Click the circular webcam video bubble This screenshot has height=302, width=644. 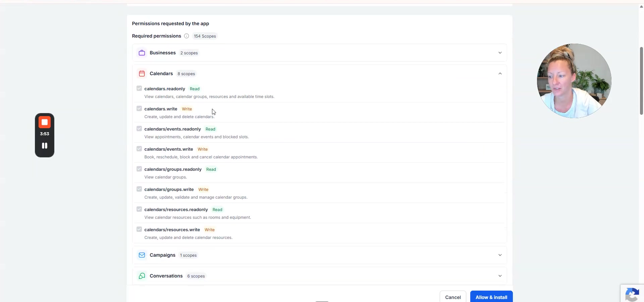[x=574, y=81]
